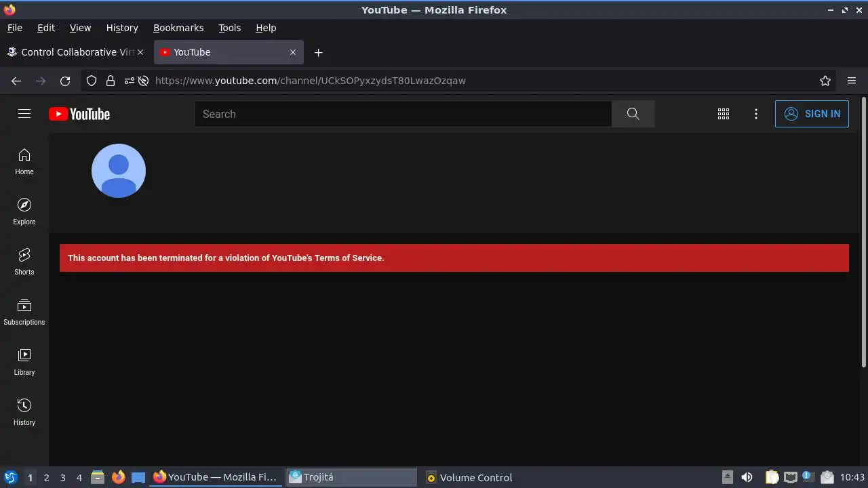Show site security padlock info
This screenshot has height=488, width=868.
pos(111,81)
